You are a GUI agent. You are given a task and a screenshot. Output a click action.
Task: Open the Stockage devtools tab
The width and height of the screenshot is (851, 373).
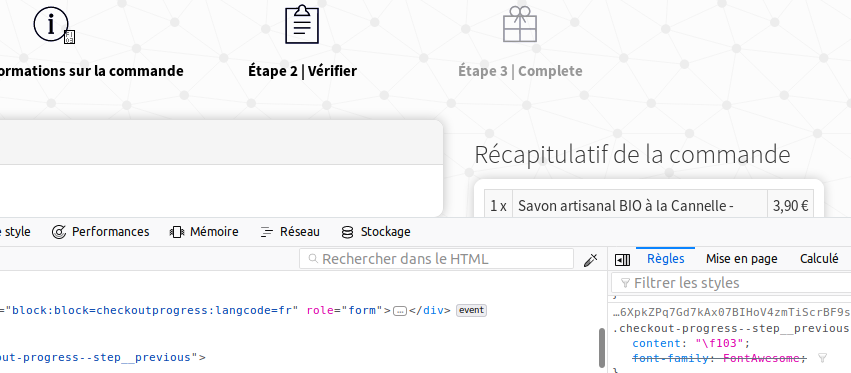coord(376,232)
